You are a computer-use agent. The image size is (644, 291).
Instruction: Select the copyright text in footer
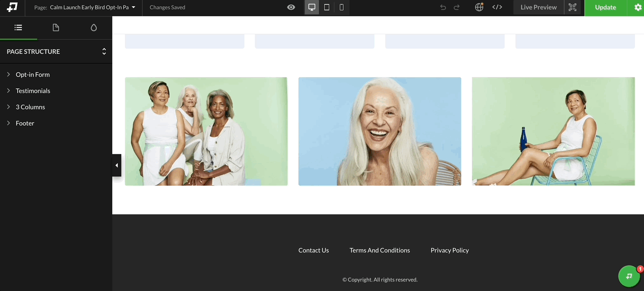pyautogui.click(x=380, y=279)
